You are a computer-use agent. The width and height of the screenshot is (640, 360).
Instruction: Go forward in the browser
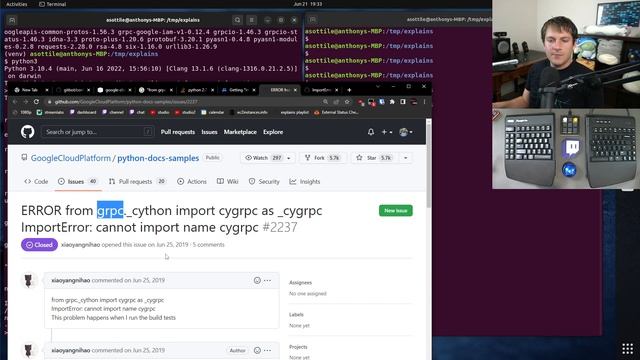pos(25,102)
